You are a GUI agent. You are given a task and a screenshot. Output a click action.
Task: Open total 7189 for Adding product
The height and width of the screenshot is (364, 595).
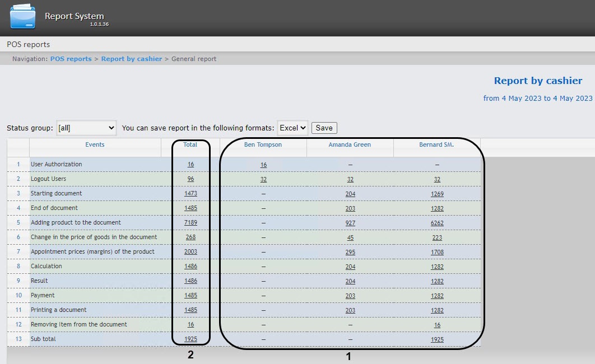190,223
